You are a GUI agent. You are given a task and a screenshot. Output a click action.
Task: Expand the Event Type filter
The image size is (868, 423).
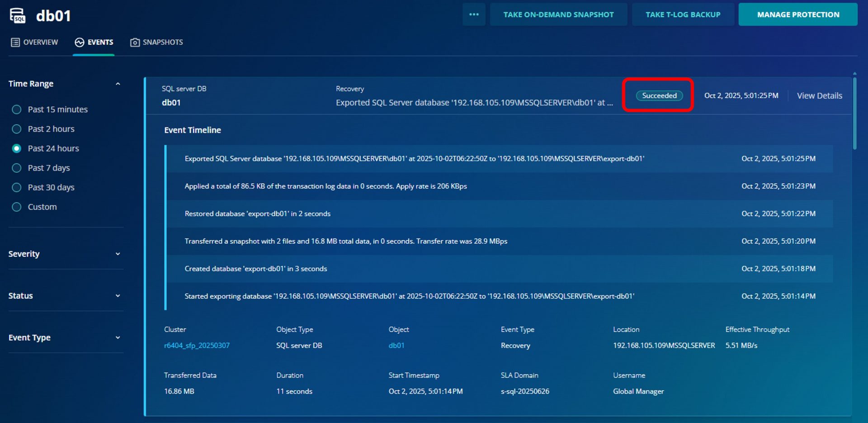118,337
